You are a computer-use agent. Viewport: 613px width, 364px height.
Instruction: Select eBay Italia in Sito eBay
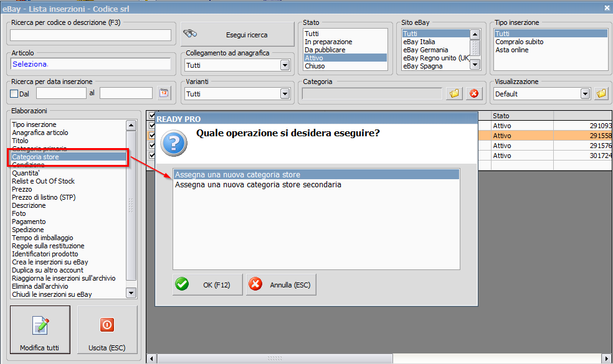[x=419, y=42]
